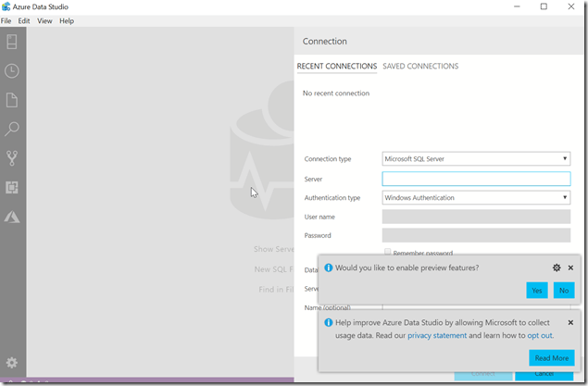Click the Cancel button in Connection dialog
The image size is (588, 386).
click(544, 375)
